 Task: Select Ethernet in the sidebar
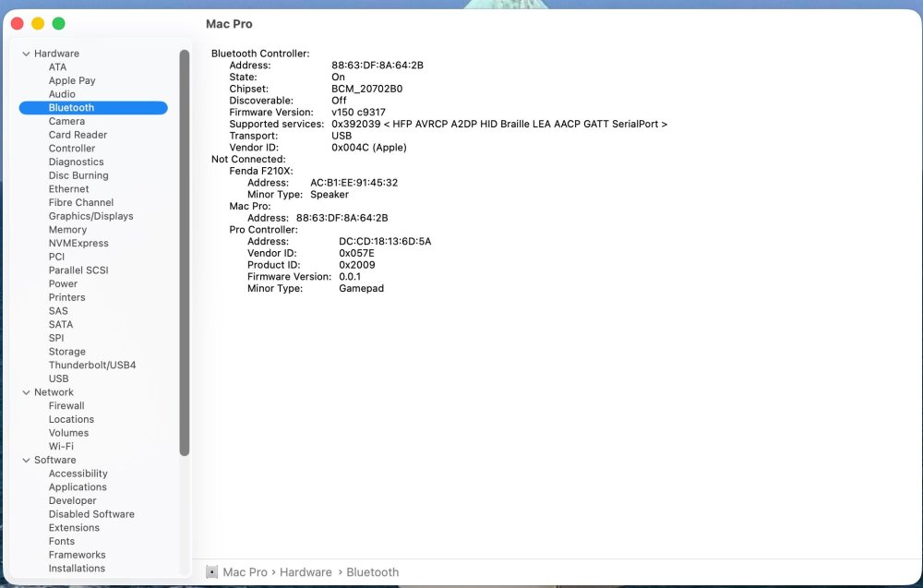[x=69, y=189]
